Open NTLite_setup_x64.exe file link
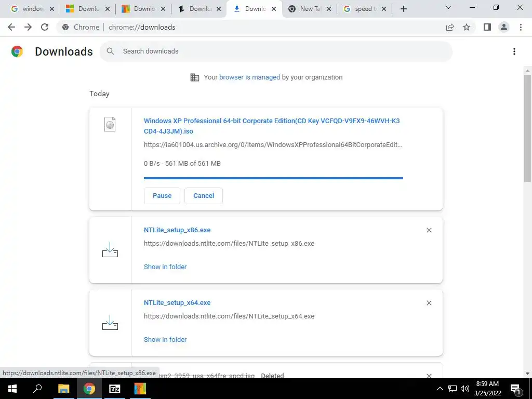 point(177,303)
